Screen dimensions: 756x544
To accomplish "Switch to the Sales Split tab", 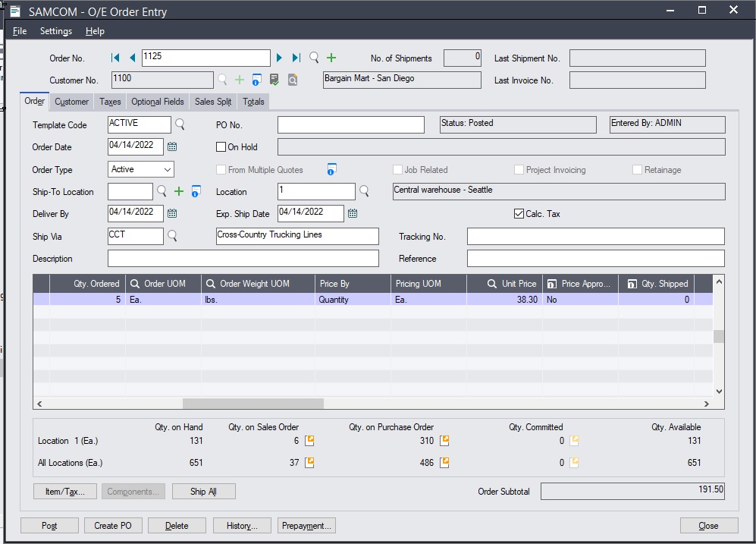I will click(213, 102).
